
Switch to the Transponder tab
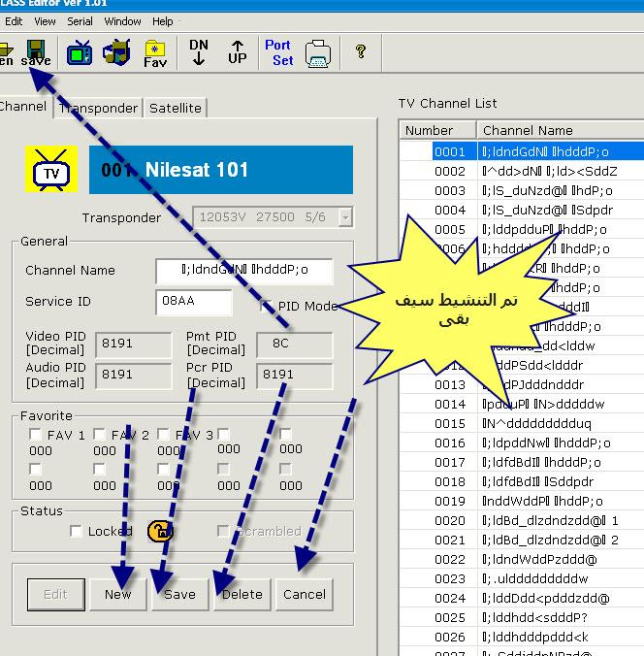(x=98, y=108)
